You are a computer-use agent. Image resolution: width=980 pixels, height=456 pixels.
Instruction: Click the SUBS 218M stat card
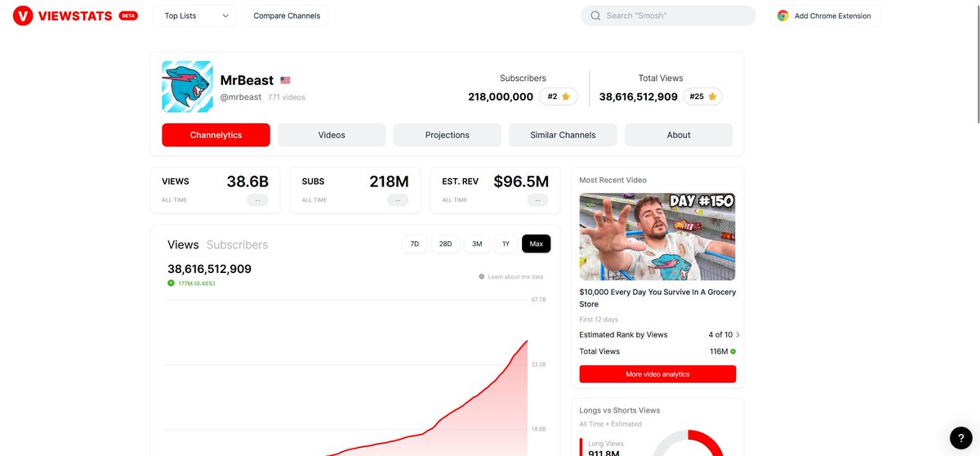pos(355,190)
